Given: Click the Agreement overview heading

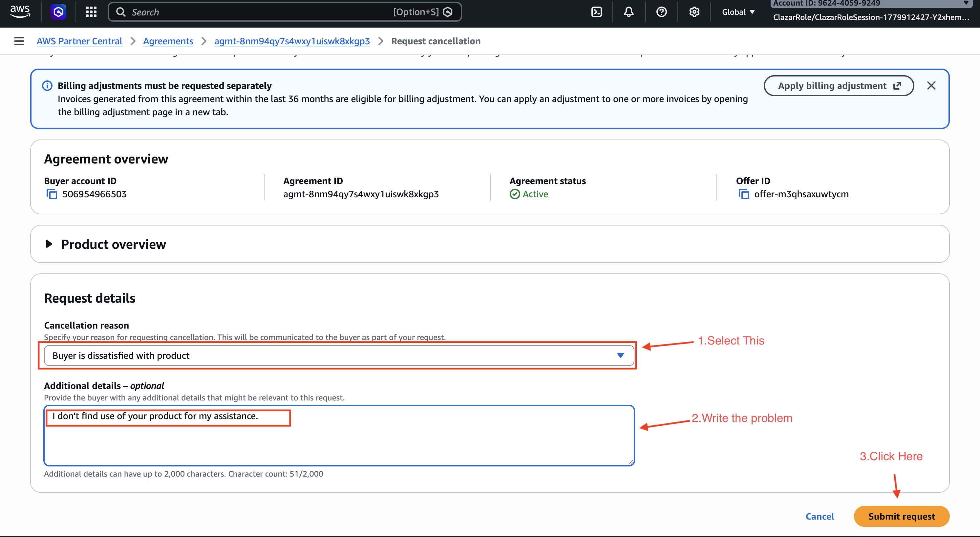Looking at the screenshot, I should tap(106, 159).
